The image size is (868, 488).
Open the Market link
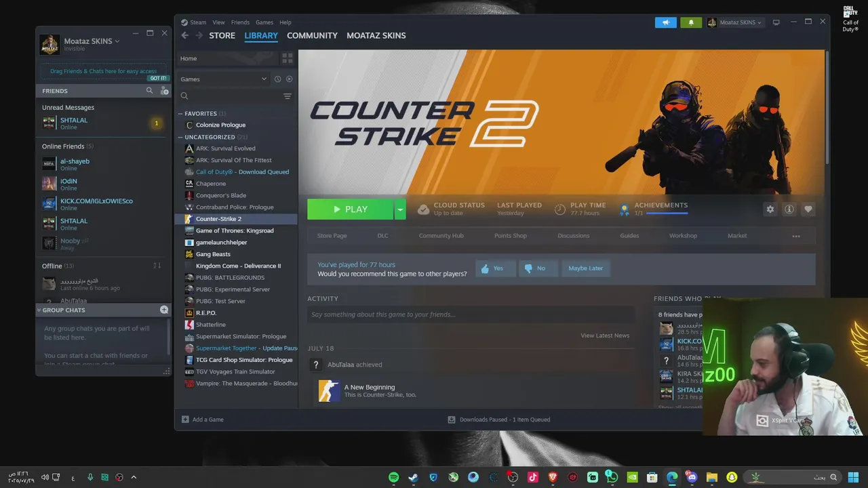737,236
